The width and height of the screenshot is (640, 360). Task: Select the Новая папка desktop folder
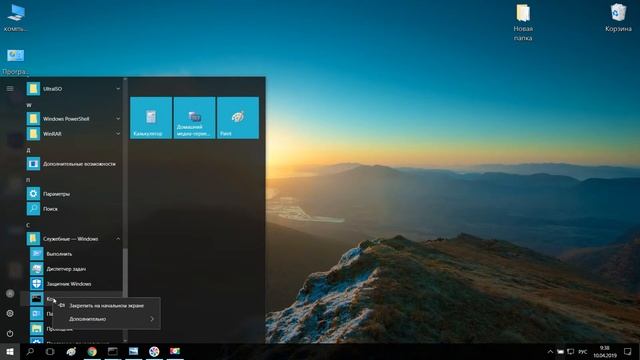(523, 22)
